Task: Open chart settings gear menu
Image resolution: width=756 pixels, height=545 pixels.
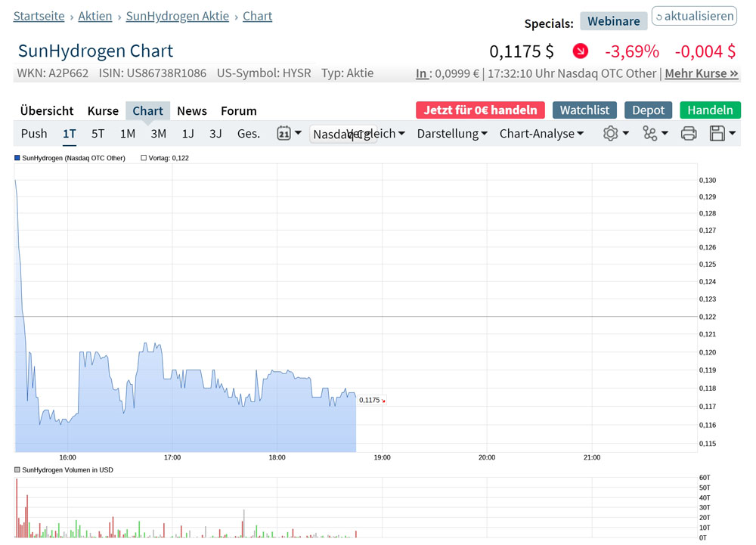Action: [615, 134]
